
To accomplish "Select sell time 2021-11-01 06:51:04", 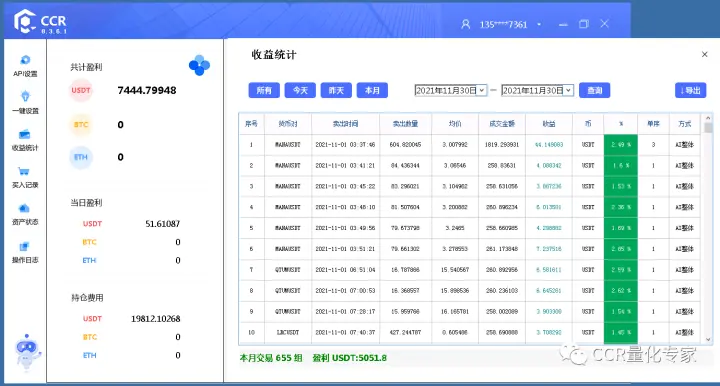I will tap(345, 270).
